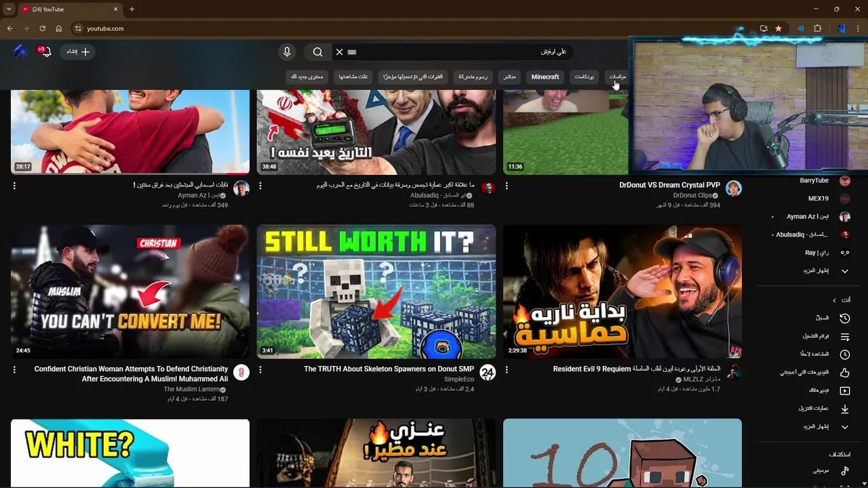Open more options for Skeleton Spawners video
This screenshot has width=868, height=488.
[x=260, y=370]
